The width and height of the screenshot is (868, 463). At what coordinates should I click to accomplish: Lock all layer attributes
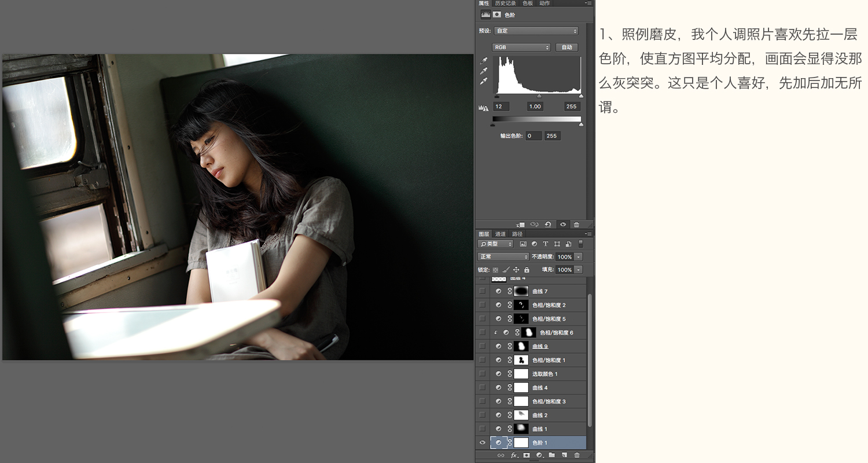(x=527, y=270)
